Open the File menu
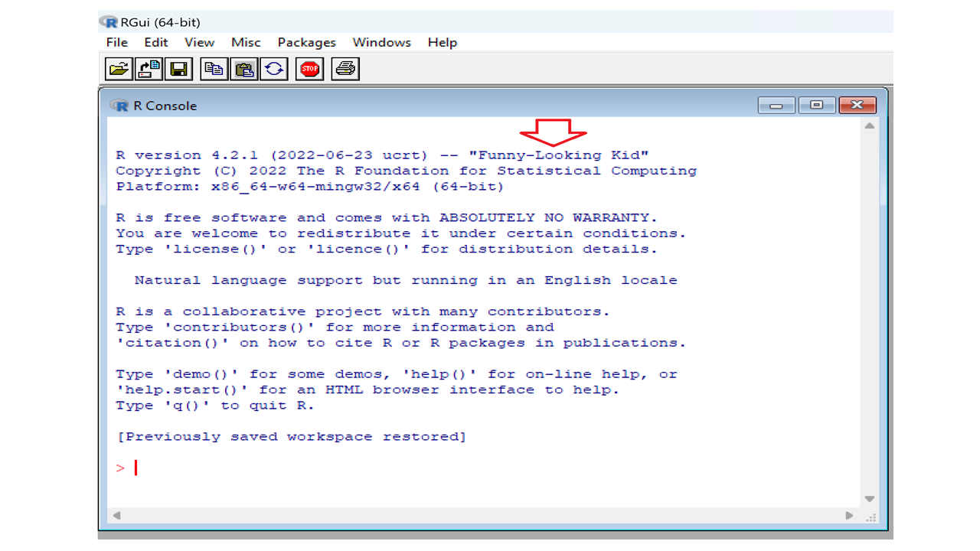This screenshot has width=980, height=551. pyautogui.click(x=117, y=42)
